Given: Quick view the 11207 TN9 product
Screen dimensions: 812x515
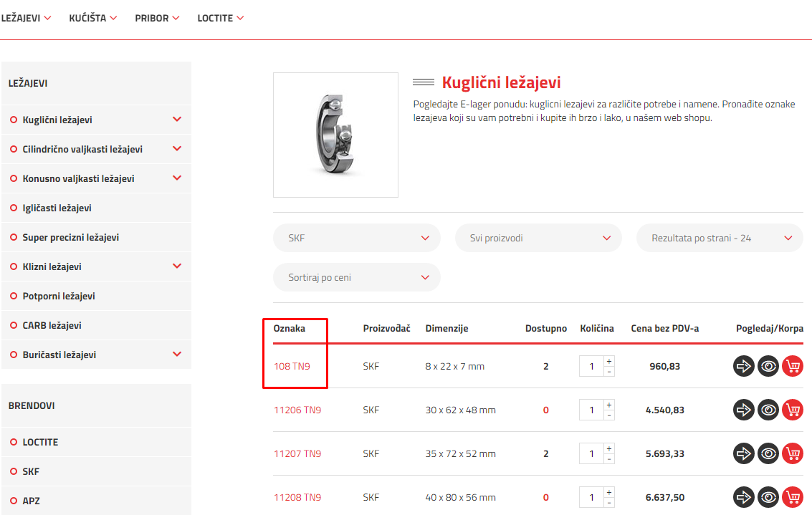Looking at the screenshot, I should point(768,453).
